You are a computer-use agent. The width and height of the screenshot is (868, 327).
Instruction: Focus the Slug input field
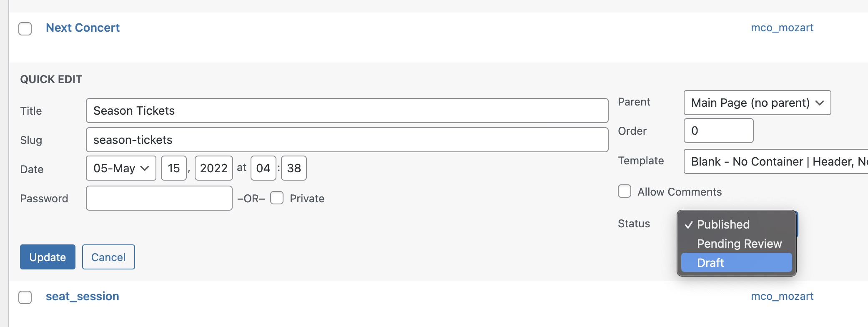[347, 140]
